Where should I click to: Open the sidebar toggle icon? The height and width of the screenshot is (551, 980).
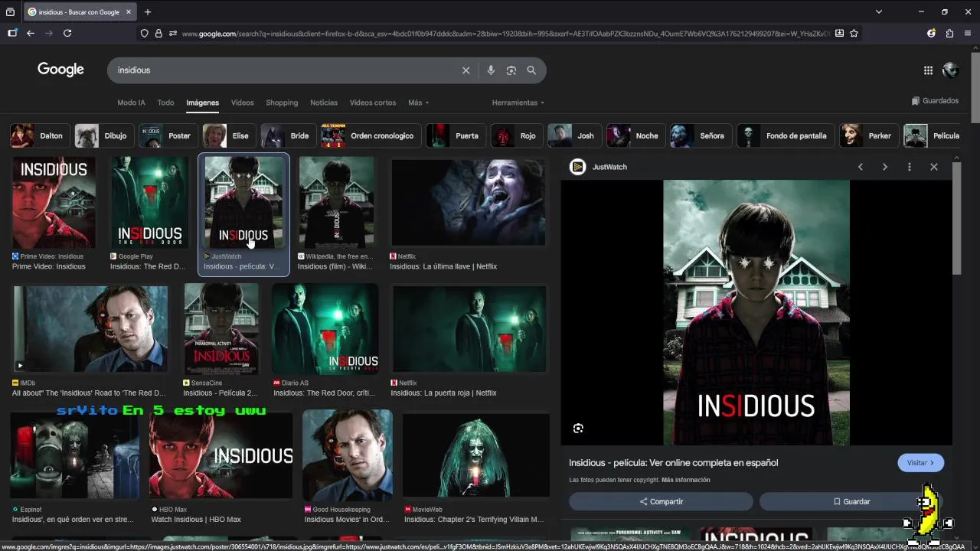(x=12, y=34)
